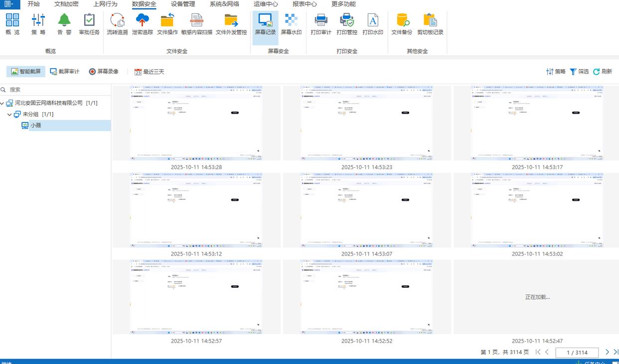Open 泄密追踪 leak tracking
619x364 pixels.
(143, 24)
